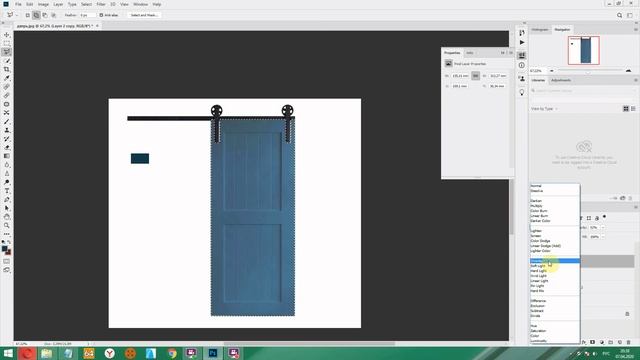Select the Eraser tool
Screen dimensions: 640x360
tap(7, 147)
